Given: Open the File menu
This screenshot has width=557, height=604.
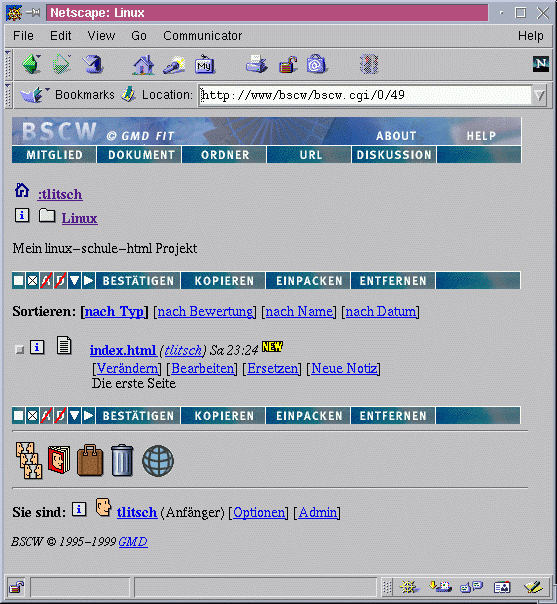Looking at the screenshot, I should pos(23,36).
